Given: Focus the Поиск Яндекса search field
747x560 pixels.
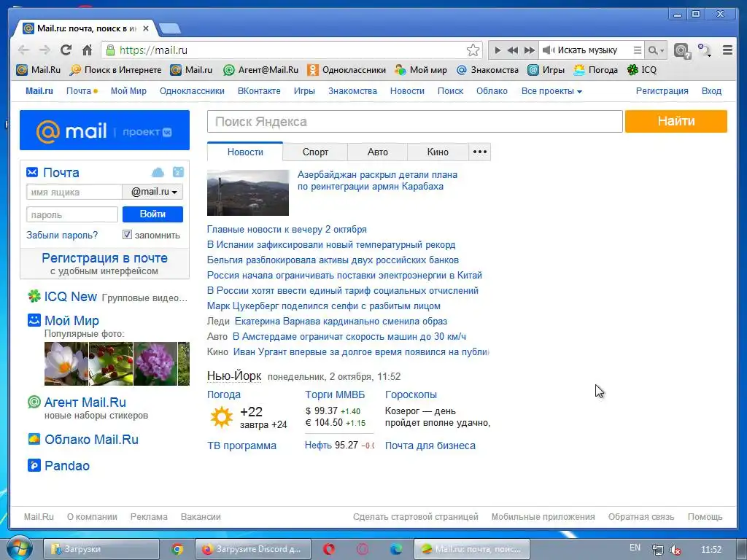Looking at the screenshot, I should [x=414, y=122].
